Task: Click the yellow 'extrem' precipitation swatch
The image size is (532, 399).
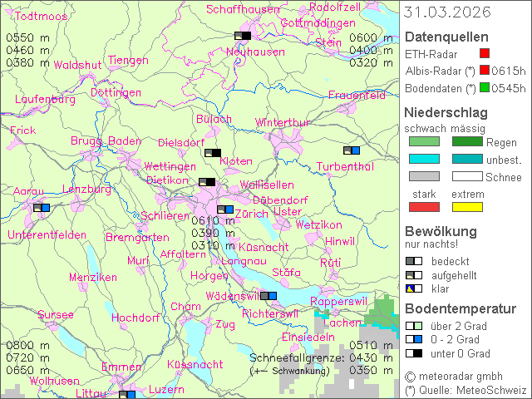Action: click(x=466, y=207)
